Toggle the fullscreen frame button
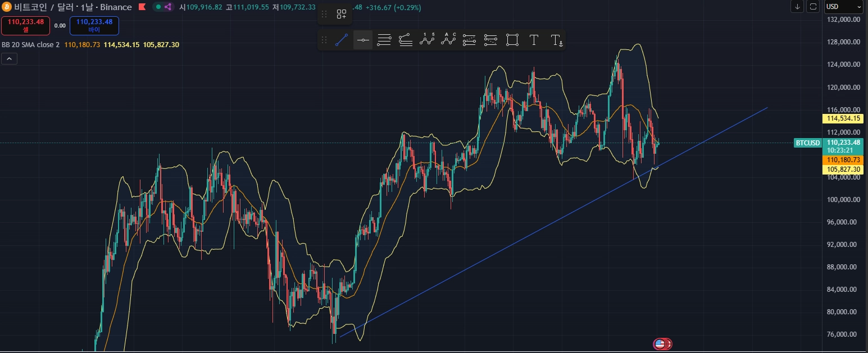 [812, 7]
